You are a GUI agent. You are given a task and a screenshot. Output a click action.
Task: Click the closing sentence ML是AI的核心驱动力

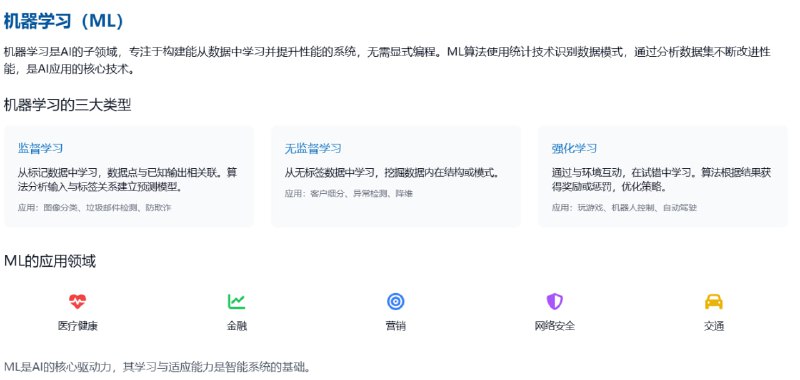pos(157,367)
